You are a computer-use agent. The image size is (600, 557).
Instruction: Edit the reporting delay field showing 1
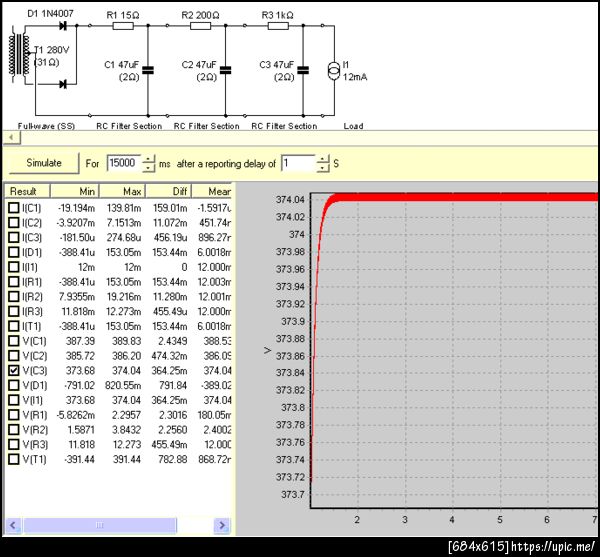pos(298,163)
